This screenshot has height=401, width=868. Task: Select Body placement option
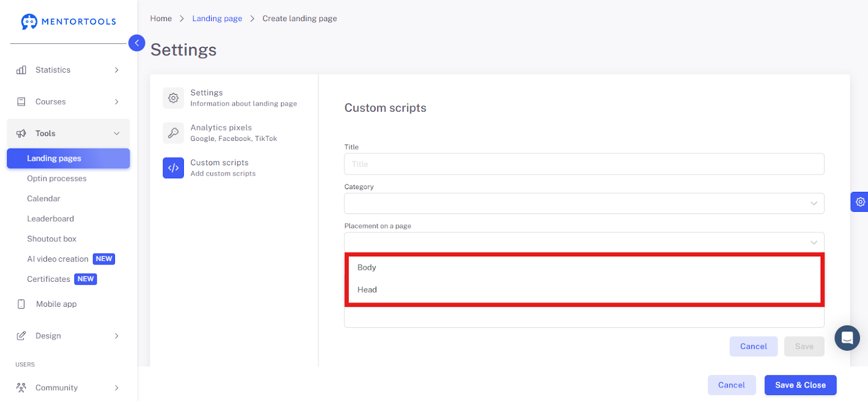584,267
